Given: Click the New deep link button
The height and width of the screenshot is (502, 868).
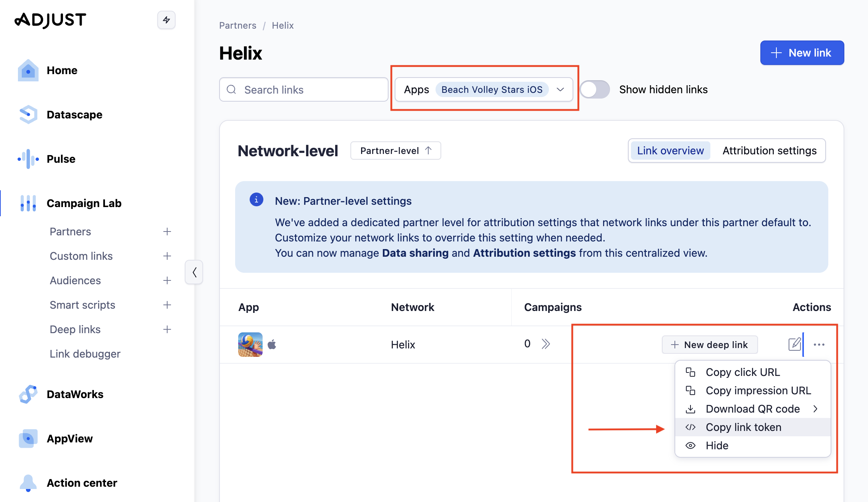Looking at the screenshot, I should coord(710,345).
